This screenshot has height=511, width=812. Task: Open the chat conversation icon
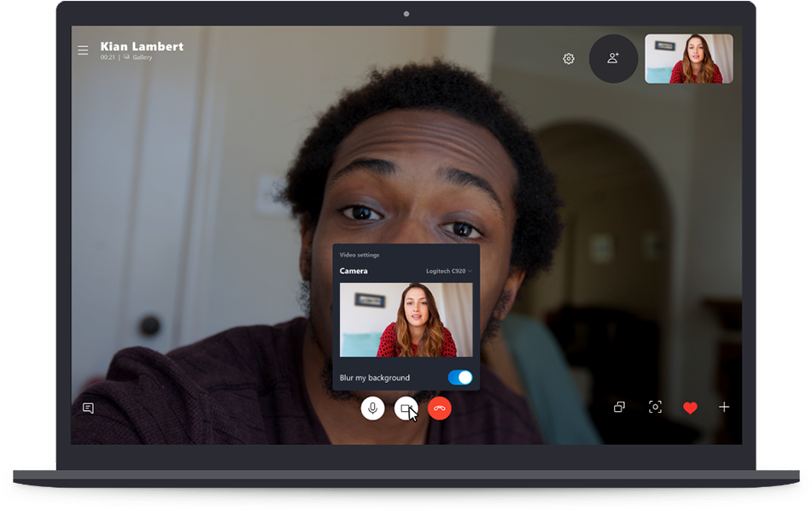[x=88, y=408]
